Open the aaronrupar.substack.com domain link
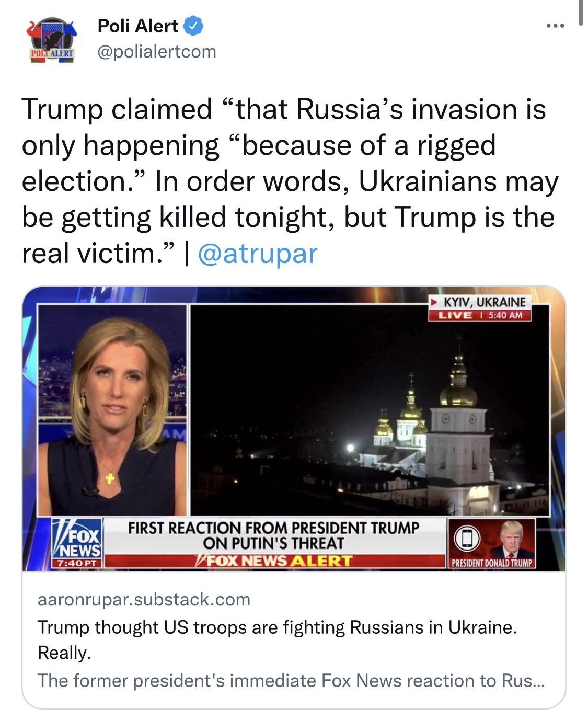The height and width of the screenshot is (720, 588). [x=144, y=599]
